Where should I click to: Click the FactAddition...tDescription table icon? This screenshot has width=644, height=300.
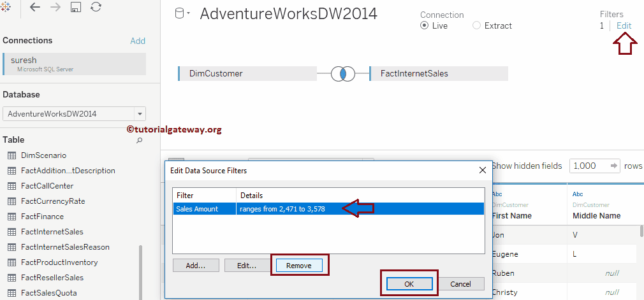point(11,171)
